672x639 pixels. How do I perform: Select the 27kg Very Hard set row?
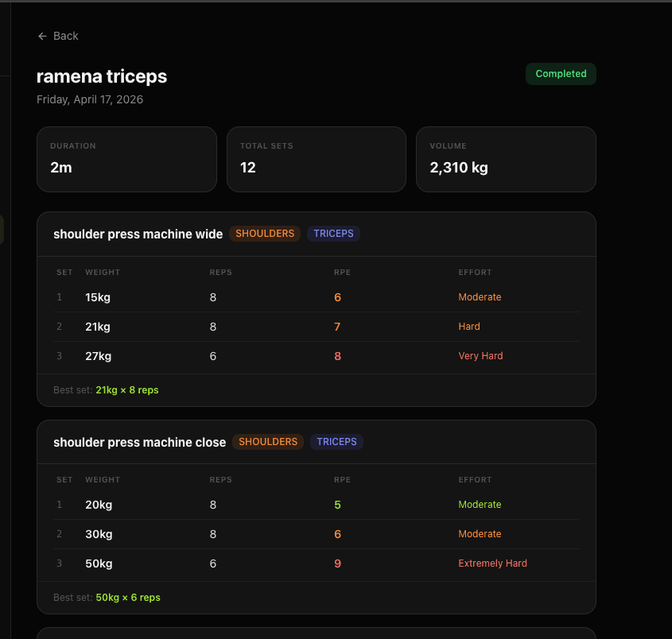316,356
